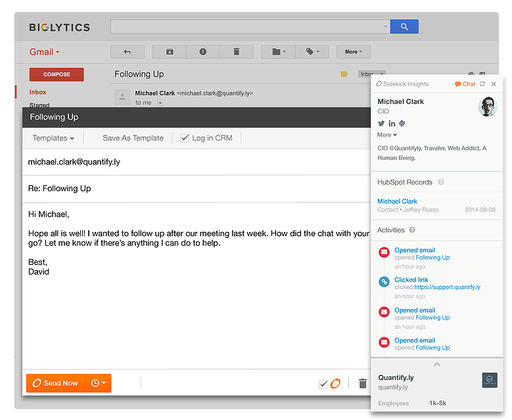
Task: Click first Opened email envelope icon
Action: [384, 252]
